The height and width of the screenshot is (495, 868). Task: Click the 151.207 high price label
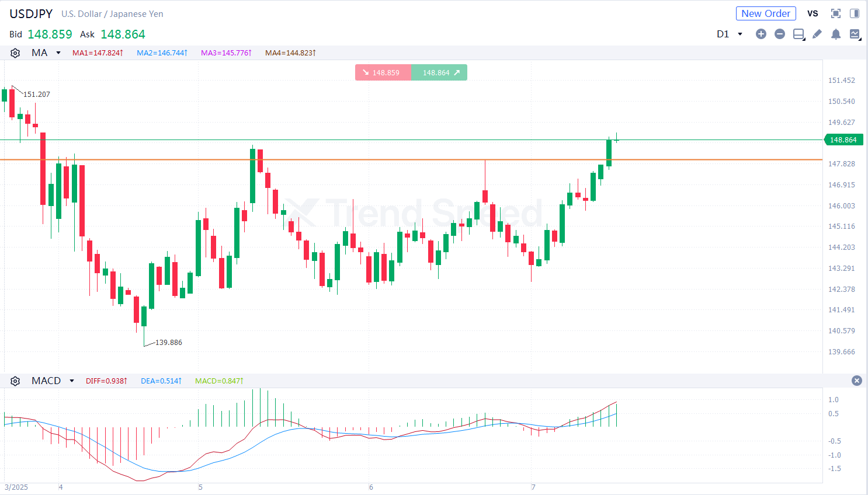pos(37,94)
